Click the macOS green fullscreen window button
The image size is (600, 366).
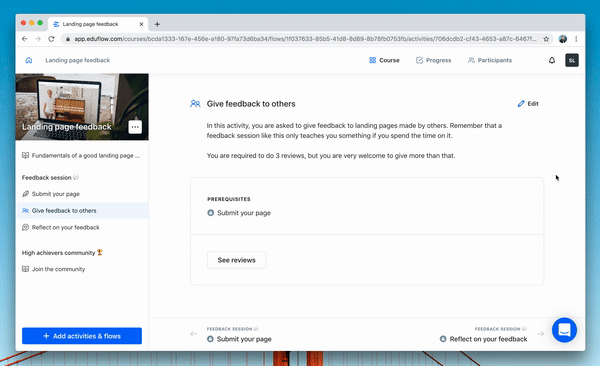pos(40,23)
